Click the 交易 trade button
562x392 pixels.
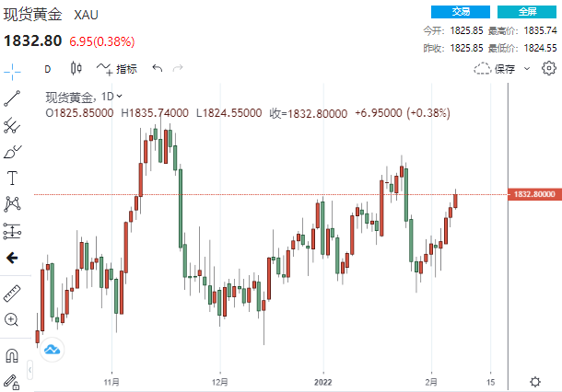click(x=461, y=11)
